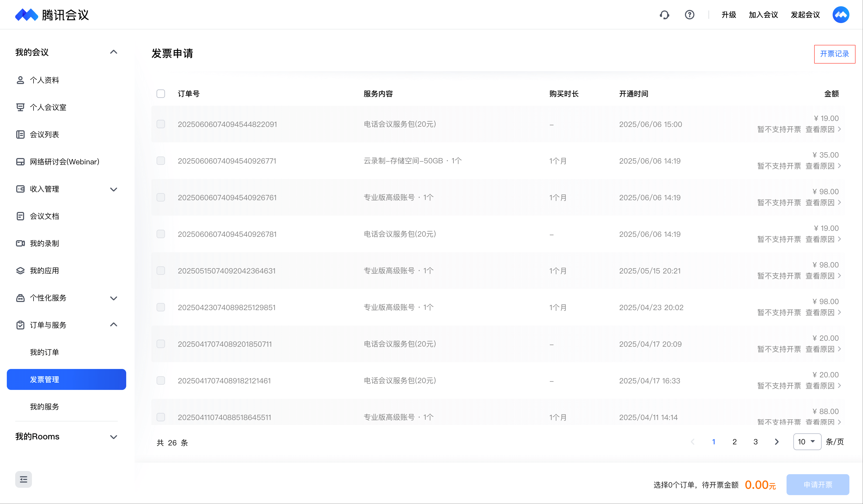Go to page 2
Screen dimensions: 863x504
coord(735,442)
